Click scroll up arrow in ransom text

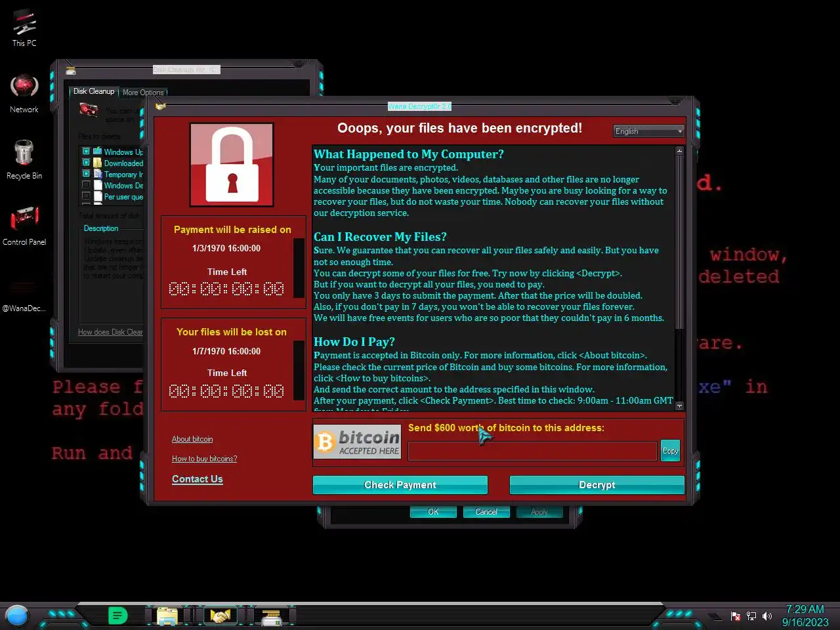679,151
